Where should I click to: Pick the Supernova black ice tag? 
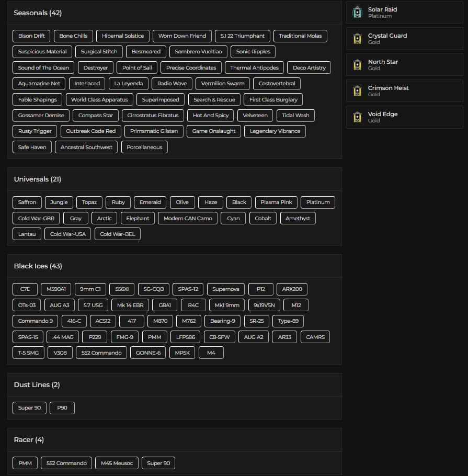(x=226, y=289)
